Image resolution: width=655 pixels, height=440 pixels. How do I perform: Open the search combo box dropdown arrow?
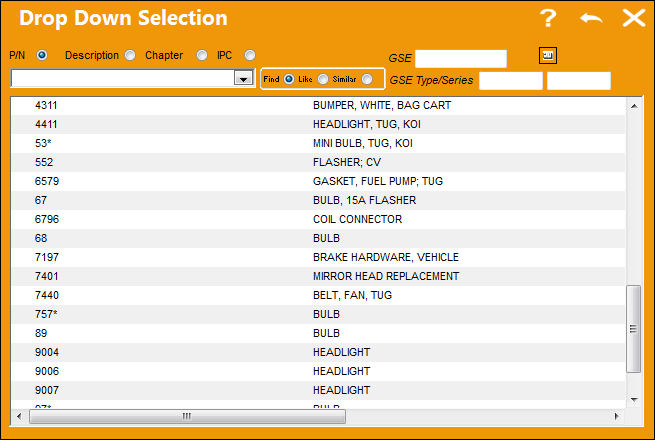pyautogui.click(x=243, y=78)
